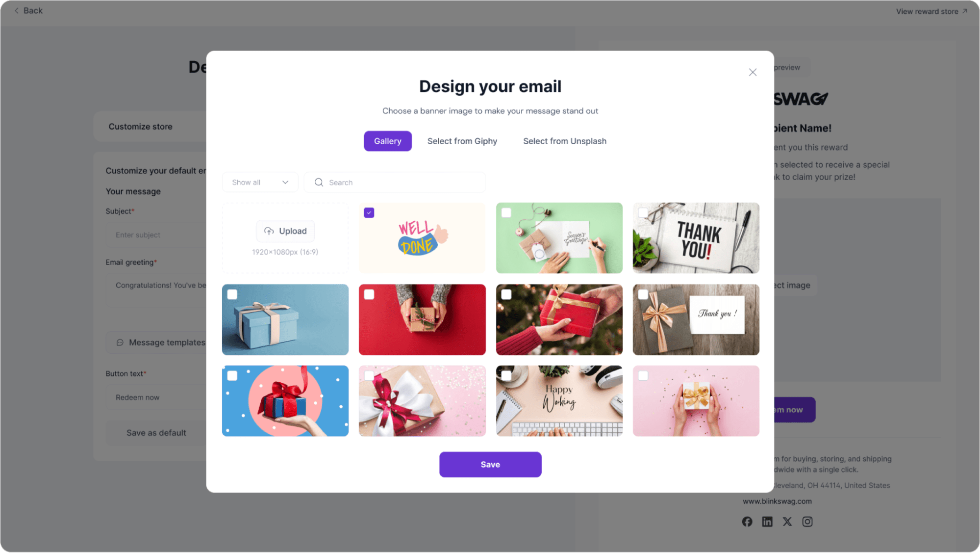Click the Instagram social icon
This screenshot has height=553, width=980.
coord(807,521)
